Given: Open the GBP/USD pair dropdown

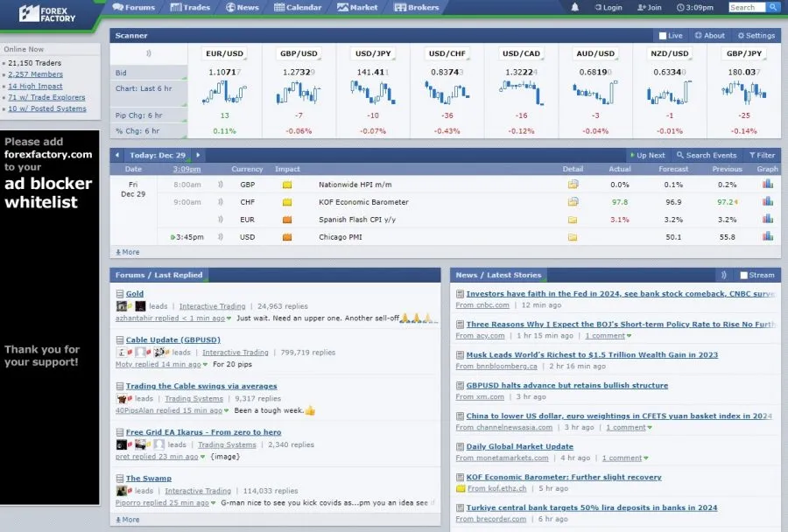Looking at the screenshot, I should (x=299, y=53).
